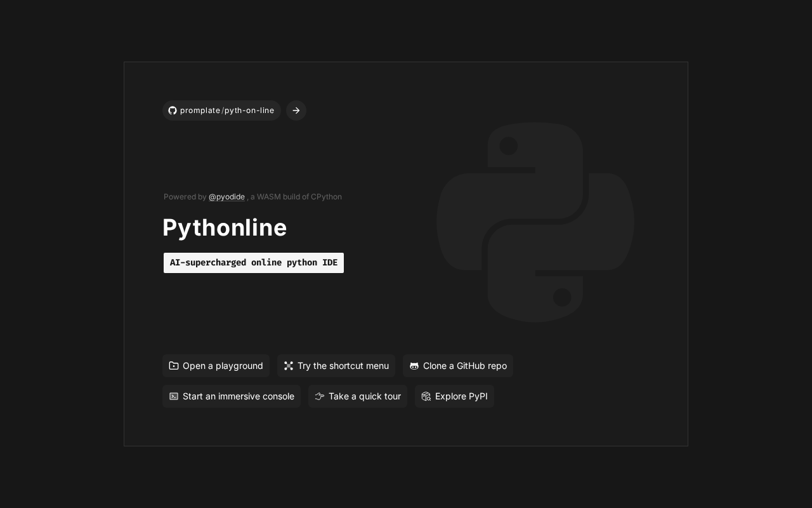Click the Explore PyPI label
The height and width of the screenshot is (508, 812).
(461, 396)
